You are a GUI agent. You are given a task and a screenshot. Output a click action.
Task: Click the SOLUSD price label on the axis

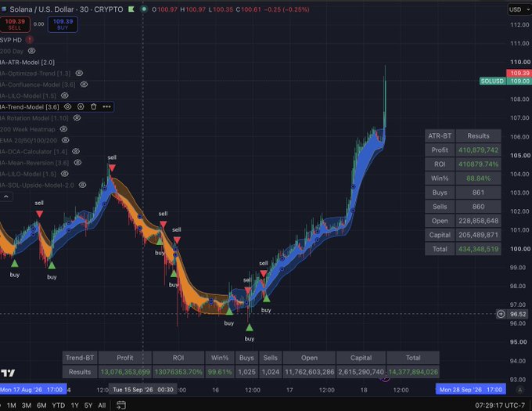[x=492, y=81]
